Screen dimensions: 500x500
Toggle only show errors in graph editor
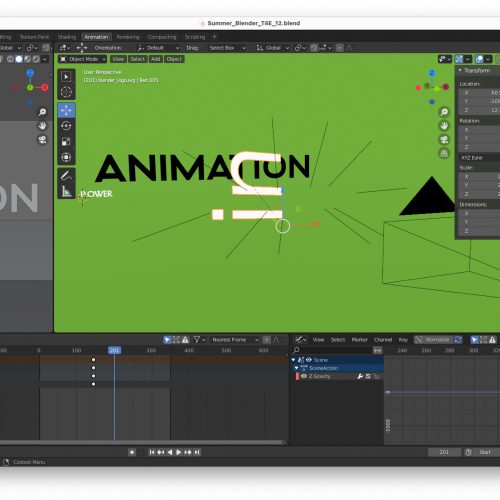tap(492, 340)
